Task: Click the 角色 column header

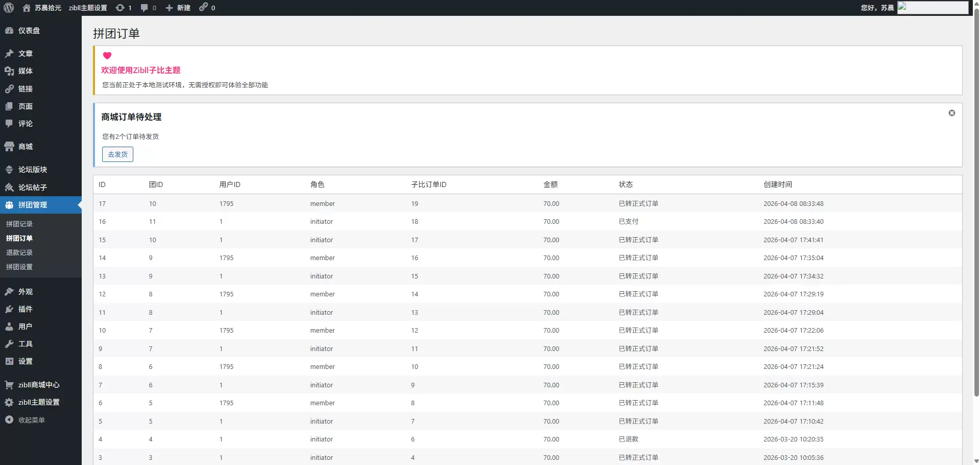Action: [x=317, y=184]
